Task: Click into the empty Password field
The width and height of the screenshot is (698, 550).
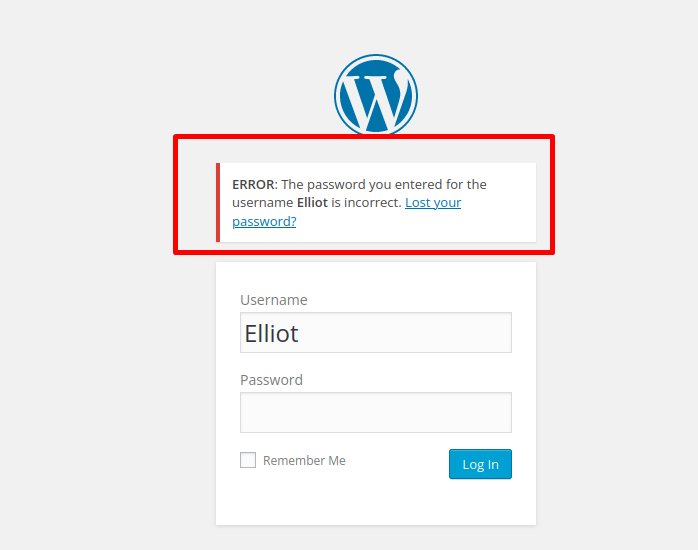Action: [x=375, y=412]
